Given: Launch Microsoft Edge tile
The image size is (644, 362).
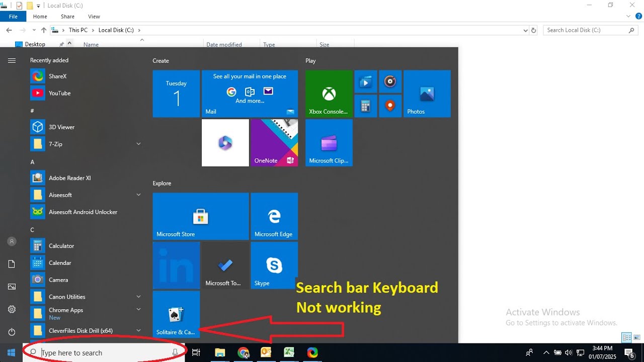Looking at the screenshot, I should coord(274,216).
